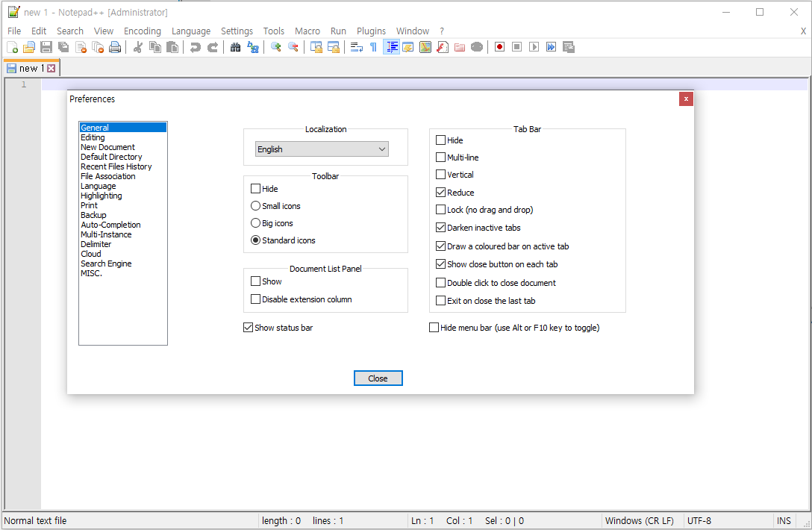Screen dimensions: 812x530
Task: Check Lock (no drag and drop)
Action: (x=440, y=209)
